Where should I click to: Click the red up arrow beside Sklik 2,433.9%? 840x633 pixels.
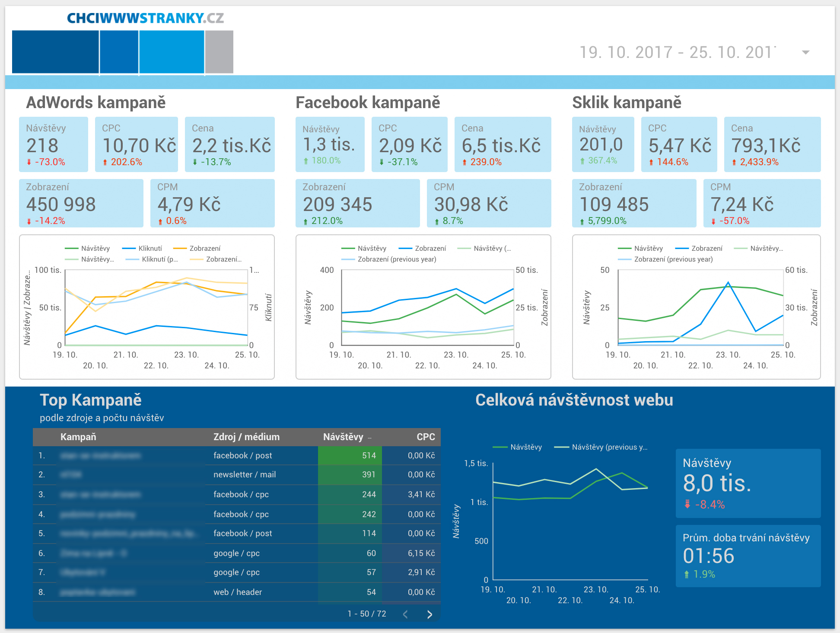pos(734,163)
